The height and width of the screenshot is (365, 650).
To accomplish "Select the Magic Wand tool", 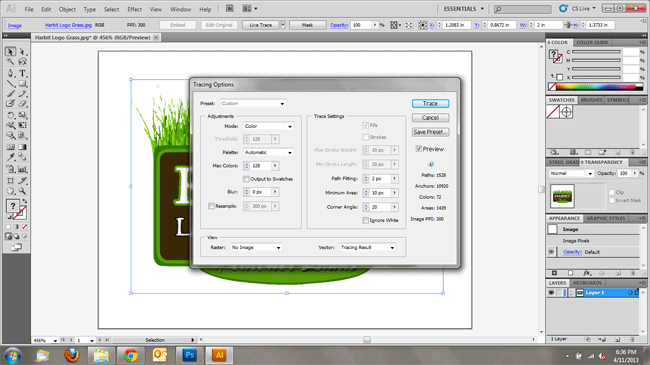I will coord(10,62).
